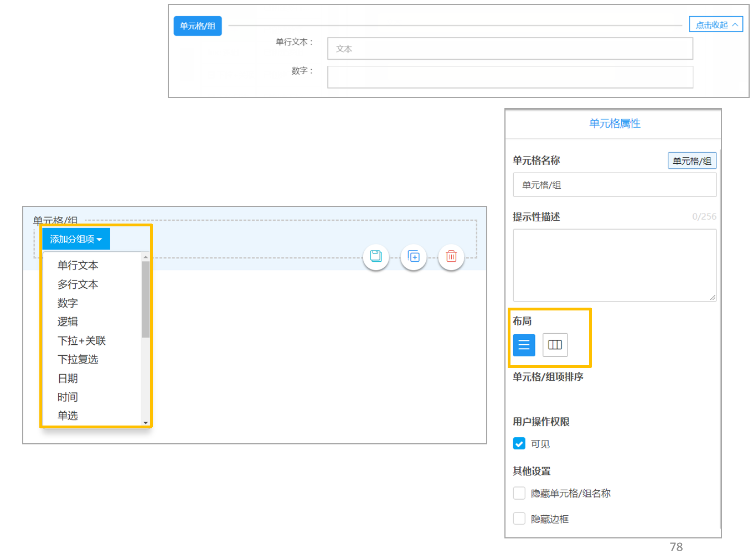This screenshot has width=753, height=560.
Task: Select the column layout icon
Action: [x=555, y=345]
